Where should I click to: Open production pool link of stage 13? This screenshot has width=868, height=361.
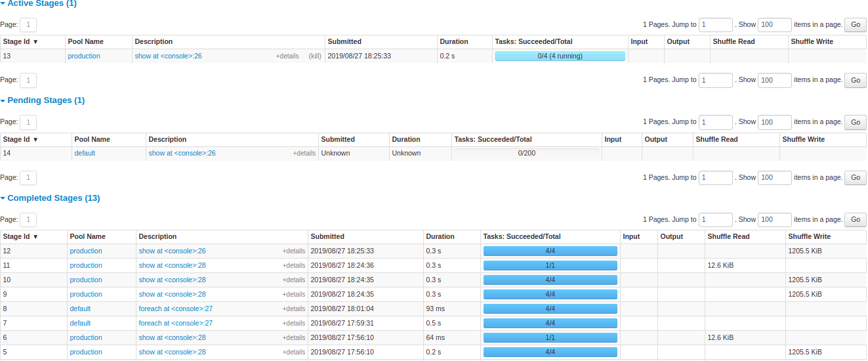[x=84, y=56]
